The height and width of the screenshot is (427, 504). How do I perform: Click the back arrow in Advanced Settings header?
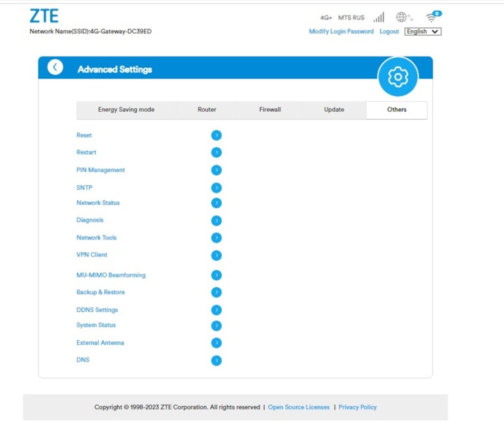pyautogui.click(x=55, y=68)
